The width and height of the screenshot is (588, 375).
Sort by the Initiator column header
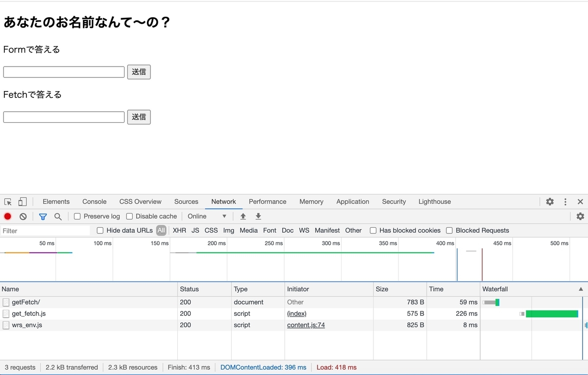pos(329,289)
